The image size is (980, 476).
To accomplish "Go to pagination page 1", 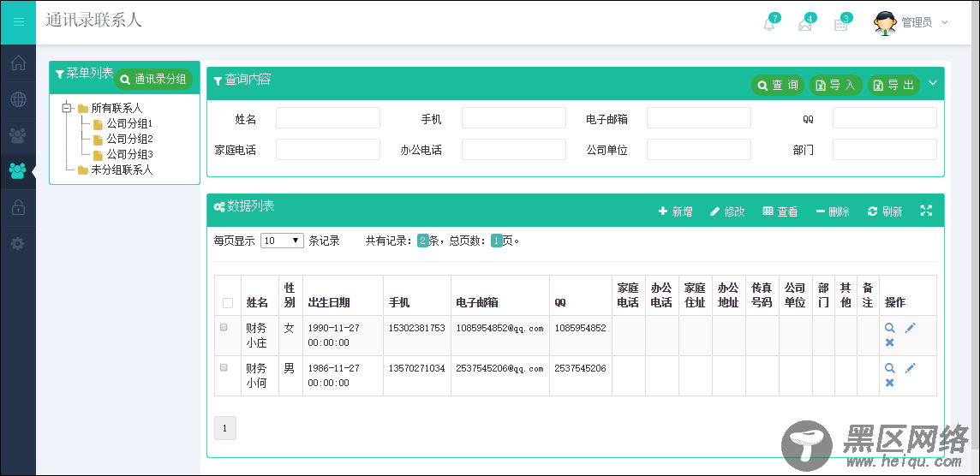I will pos(225,428).
